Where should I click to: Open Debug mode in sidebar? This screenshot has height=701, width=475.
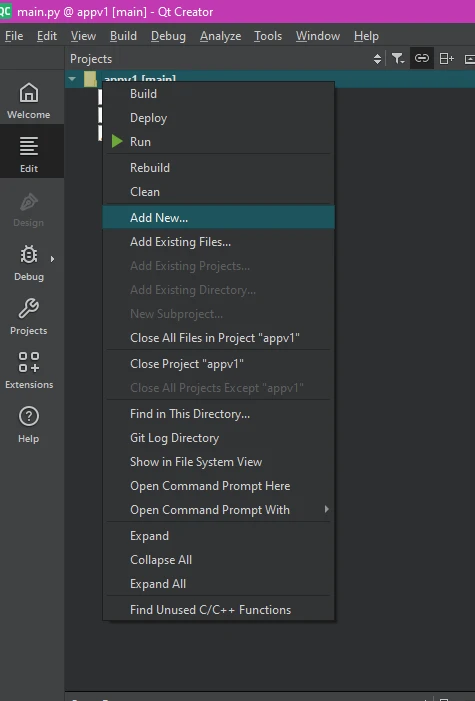(29, 263)
